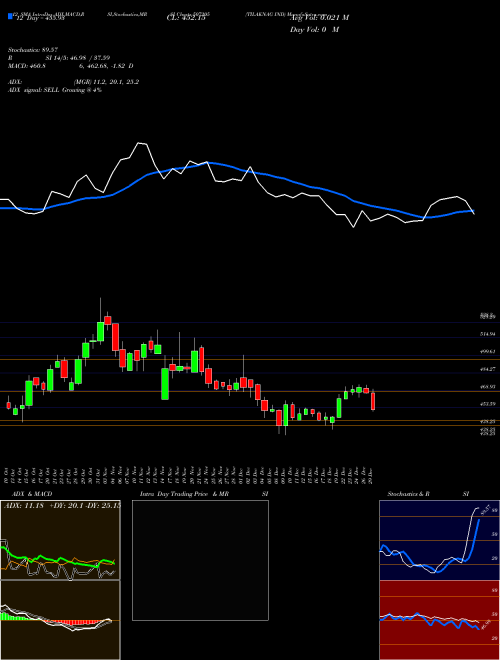Image resolution: width=500 pixels, height=660 pixels.
Task: Click the last red candlestick on the chart
Action: point(373,400)
